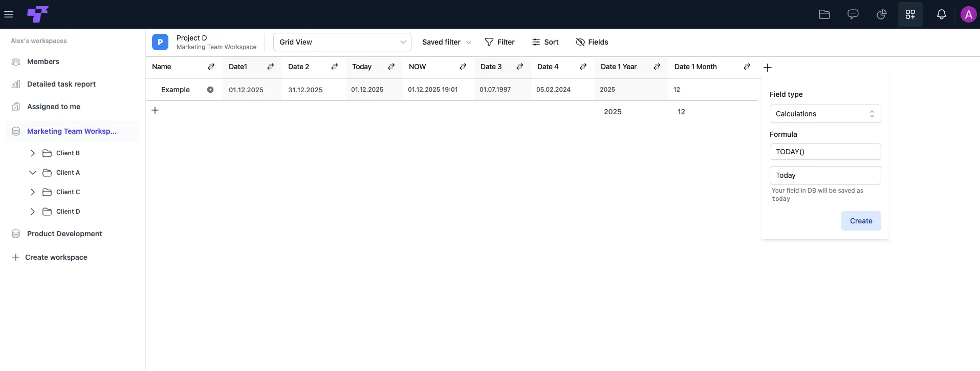
Task: Click the swap icon on Date 1 Month column
Action: coord(747,67)
